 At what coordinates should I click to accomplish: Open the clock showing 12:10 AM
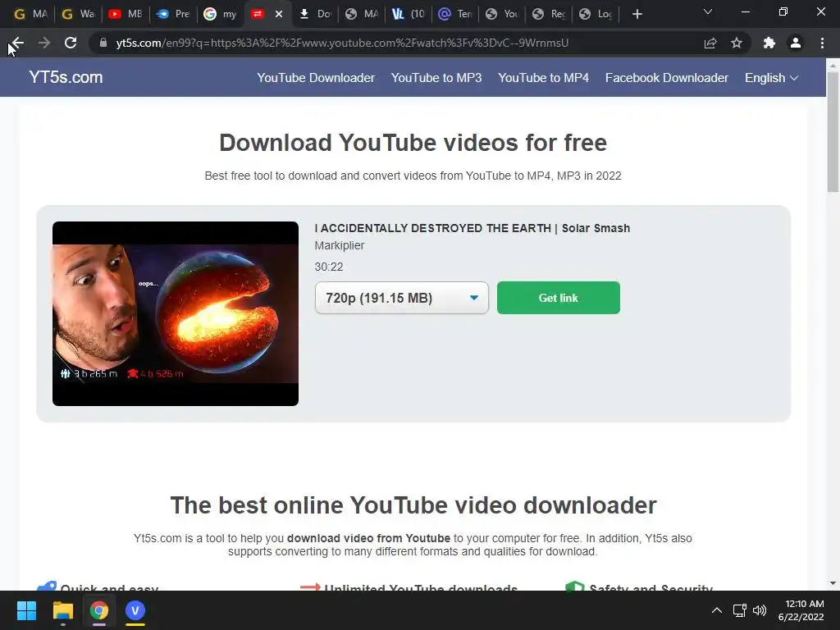click(801, 610)
